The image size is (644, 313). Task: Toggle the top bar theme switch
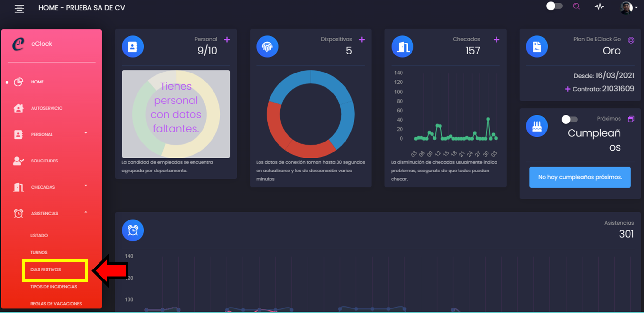pyautogui.click(x=554, y=6)
